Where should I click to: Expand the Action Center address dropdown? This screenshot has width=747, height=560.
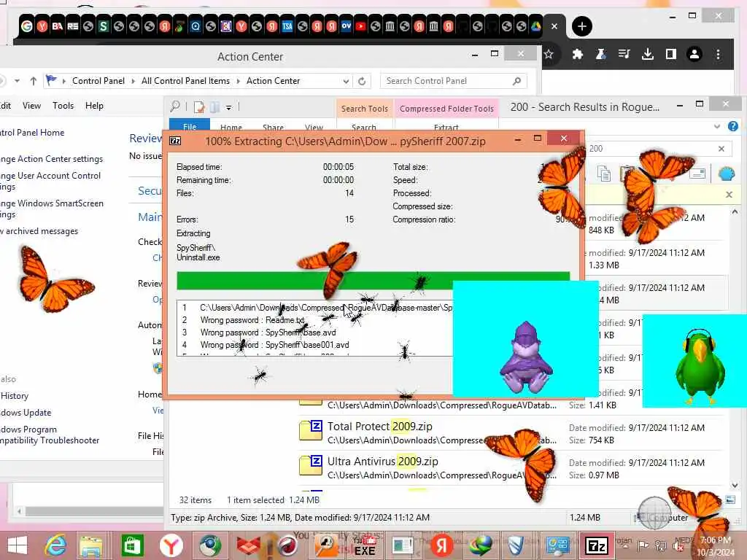click(x=346, y=82)
